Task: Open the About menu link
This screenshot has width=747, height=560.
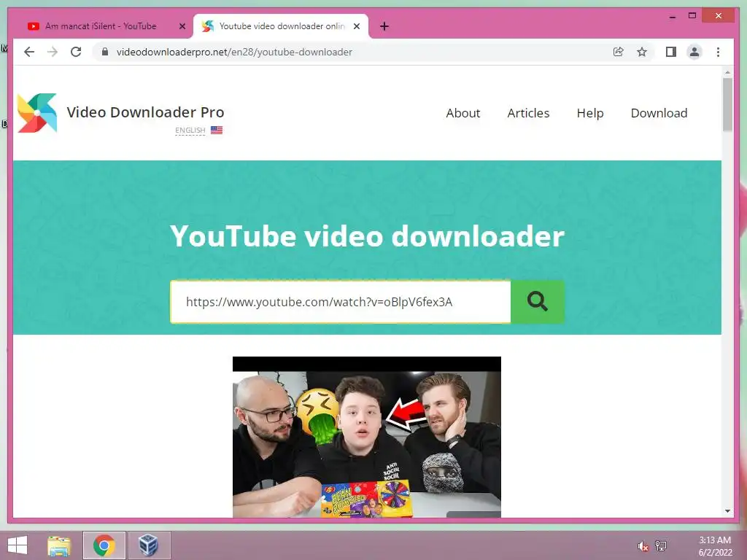Action: click(463, 113)
